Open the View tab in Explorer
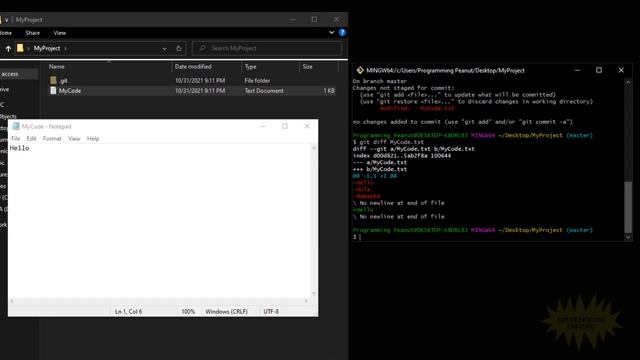The height and width of the screenshot is (360, 640). coord(60,33)
